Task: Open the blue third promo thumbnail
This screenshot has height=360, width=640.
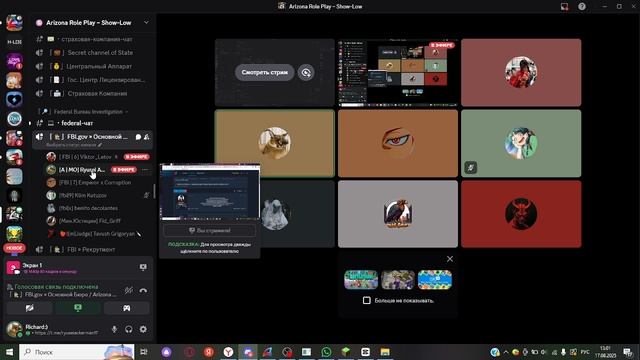Action: click(435, 280)
